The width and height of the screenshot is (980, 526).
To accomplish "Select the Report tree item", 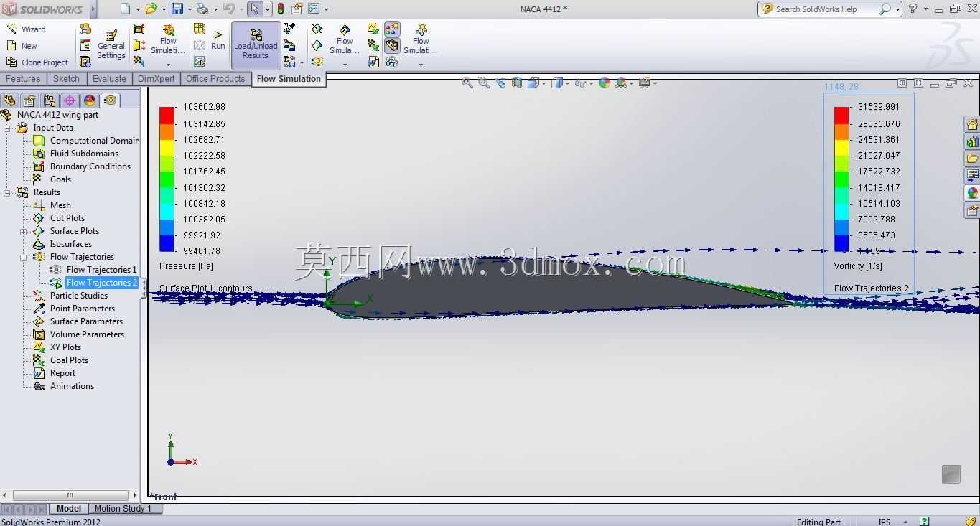I will point(62,373).
